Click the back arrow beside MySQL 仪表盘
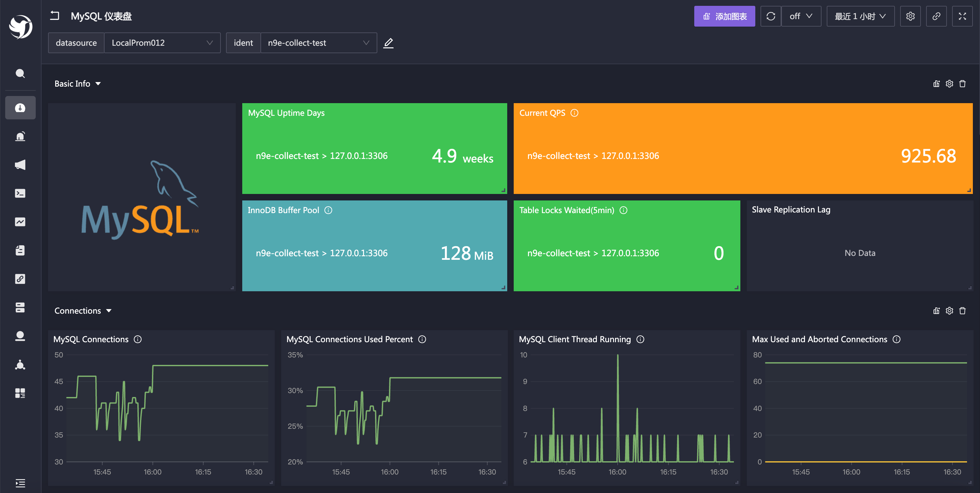The height and width of the screenshot is (493, 980). (55, 16)
